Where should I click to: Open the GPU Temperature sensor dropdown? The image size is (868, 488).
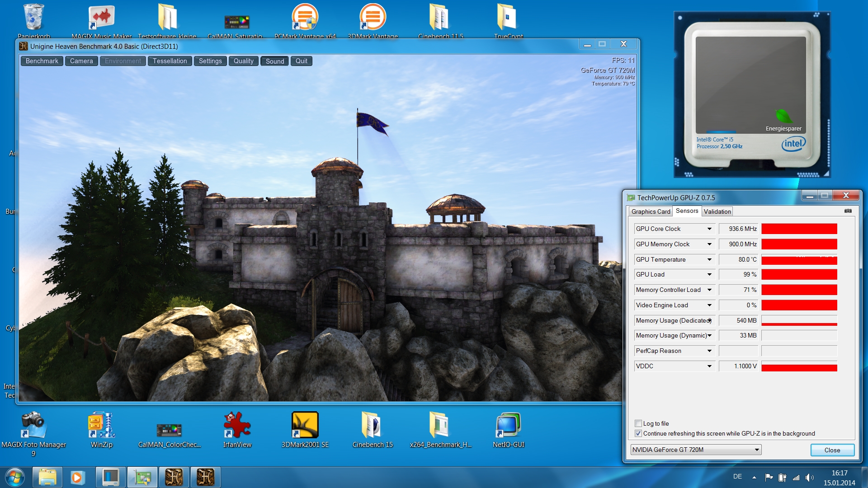point(709,259)
